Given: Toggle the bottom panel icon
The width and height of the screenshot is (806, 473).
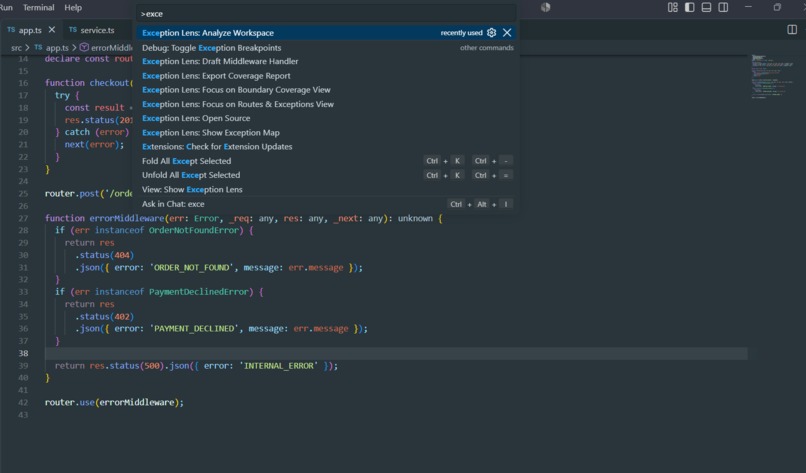Looking at the screenshot, I should (706, 7).
